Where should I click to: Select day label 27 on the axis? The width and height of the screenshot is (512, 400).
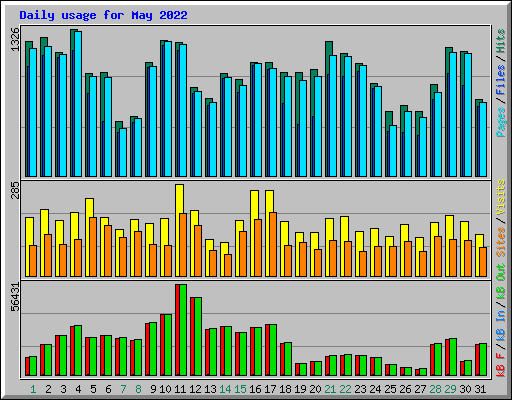420,389
